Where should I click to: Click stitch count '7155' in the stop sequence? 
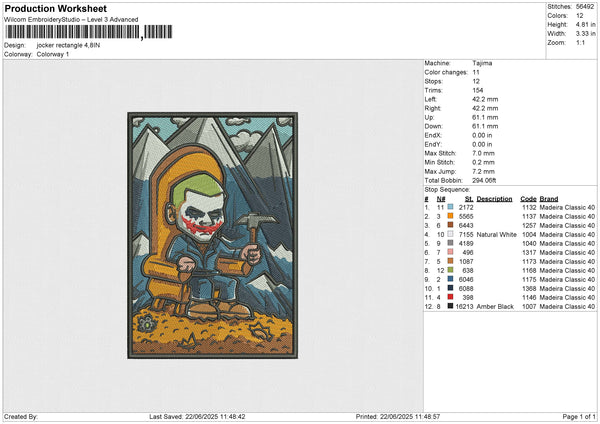(466, 234)
